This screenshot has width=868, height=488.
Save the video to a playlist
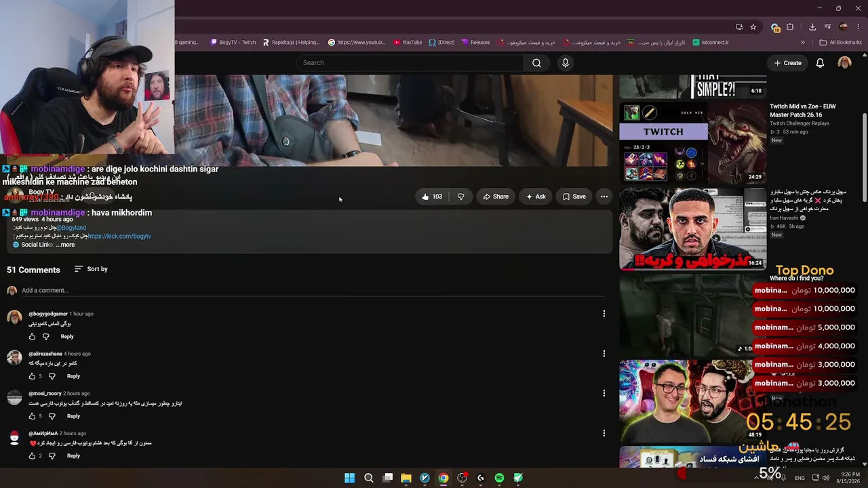[574, 197]
